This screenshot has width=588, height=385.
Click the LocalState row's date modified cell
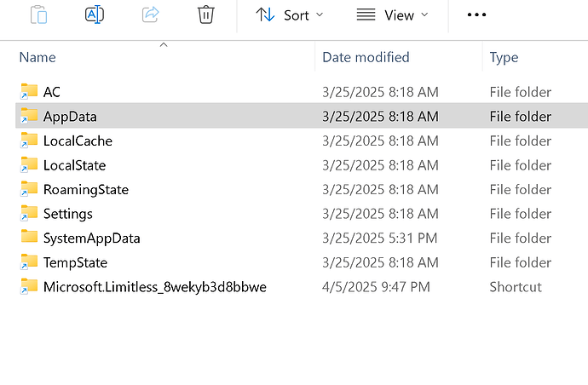(x=380, y=165)
